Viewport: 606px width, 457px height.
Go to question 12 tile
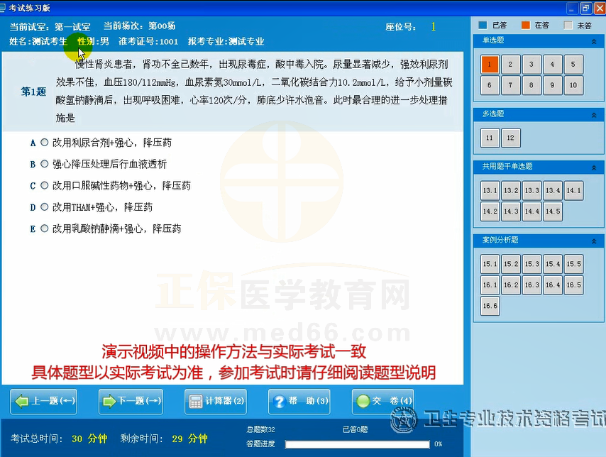pos(511,137)
